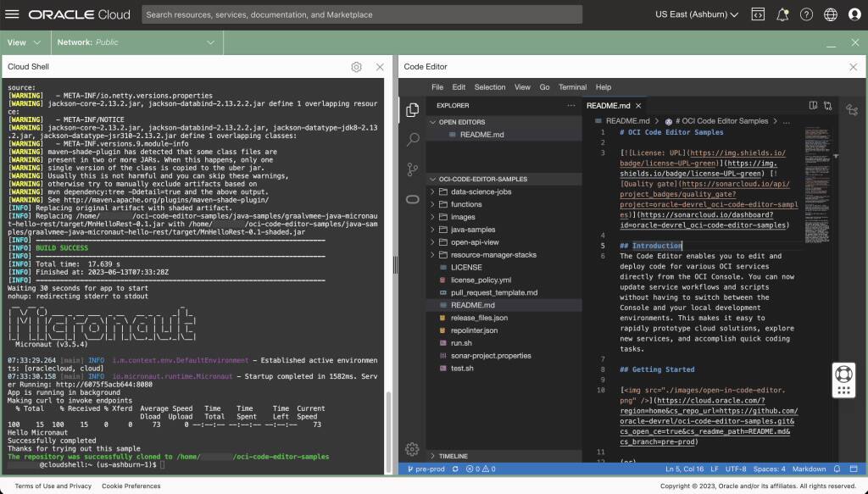The image size is (868, 494).
Task: Click the pre-prod branch indicator
Action: pos(426,469)
